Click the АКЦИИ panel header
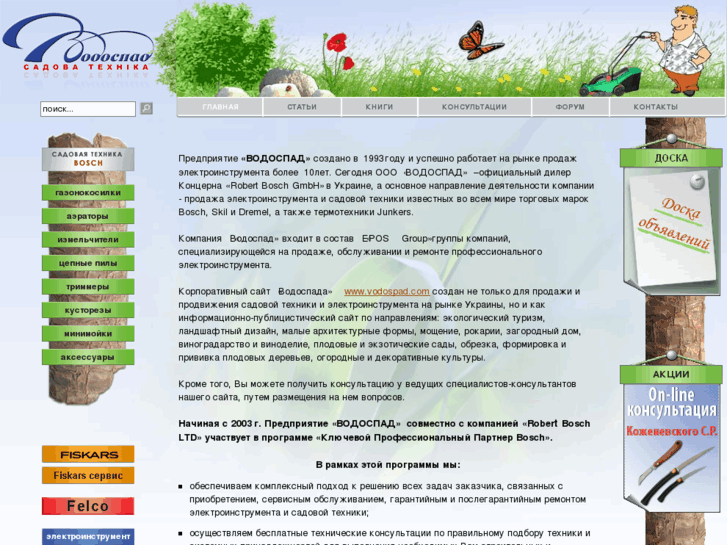 tap(671, 374)
